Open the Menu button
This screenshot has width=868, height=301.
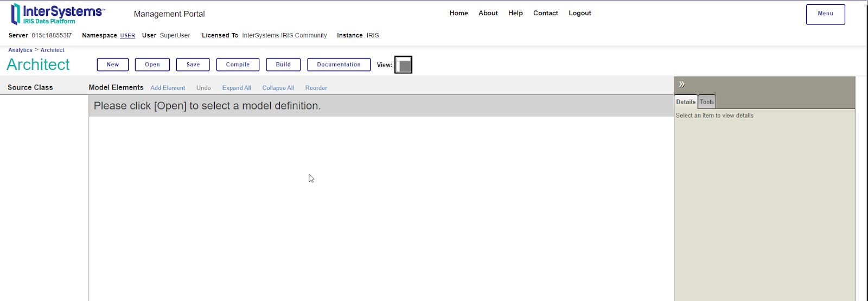point(825,14)
